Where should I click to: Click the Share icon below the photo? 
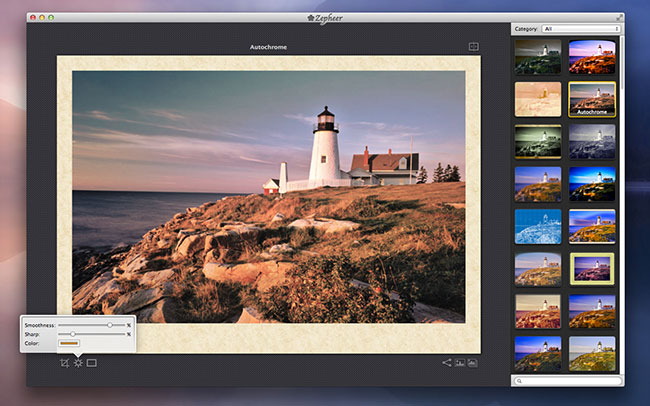446,362
